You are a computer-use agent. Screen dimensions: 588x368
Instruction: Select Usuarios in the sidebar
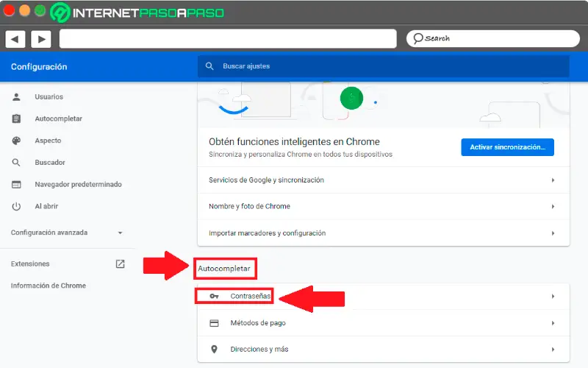click(49, 97)
